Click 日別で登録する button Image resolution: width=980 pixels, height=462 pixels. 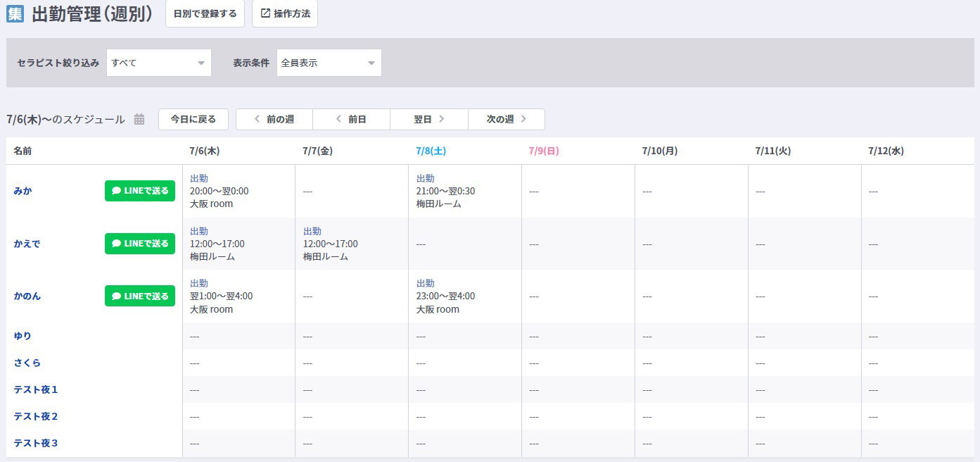[x=205, y=14]
